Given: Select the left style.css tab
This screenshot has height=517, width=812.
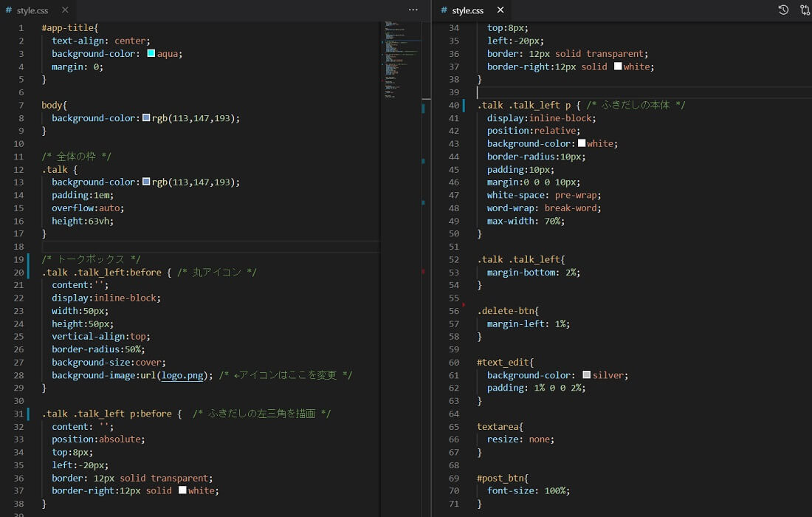Looking at the screenshot, I should (x=32, y=10).
